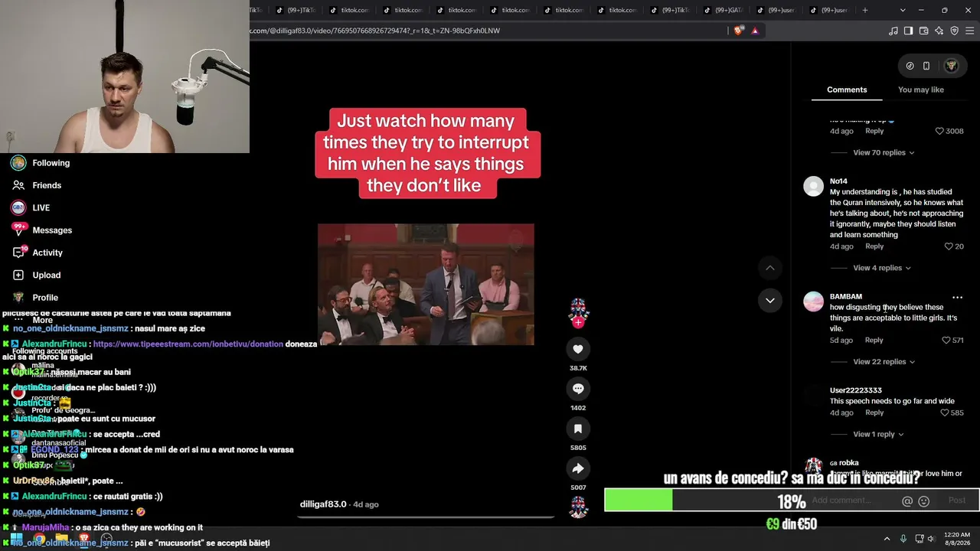Expand View 1 reply under User22223333
Screen dimensions: 980x551
click(x=878, y=434)
